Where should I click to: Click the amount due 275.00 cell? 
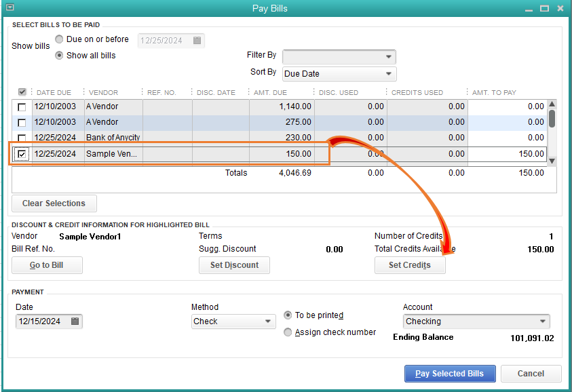pyautogui.click(x=282, y=122)
